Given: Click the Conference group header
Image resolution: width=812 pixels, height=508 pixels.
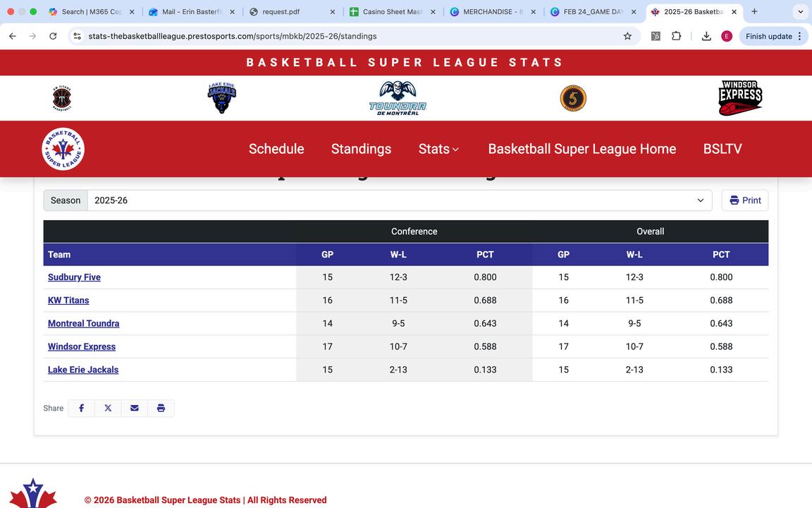Looking at the screenshot, I should click(x=414, y=231).
